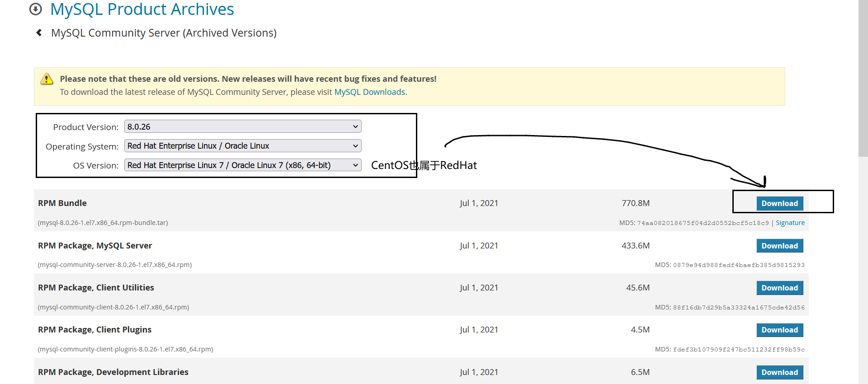Select filename mysql-community-client-plugins-8.0.26-1.el7.x86_64.rpm

(125, 349)
